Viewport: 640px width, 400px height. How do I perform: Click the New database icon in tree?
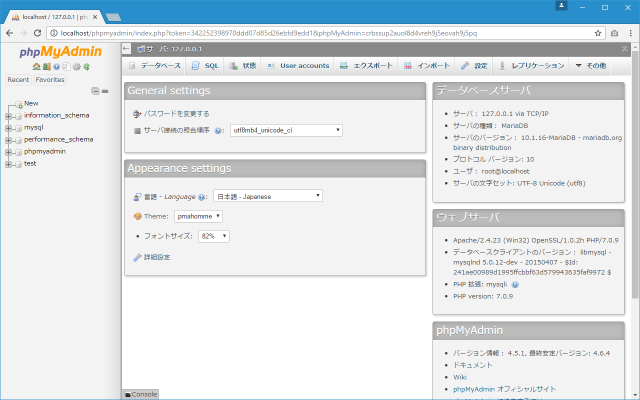18,104
